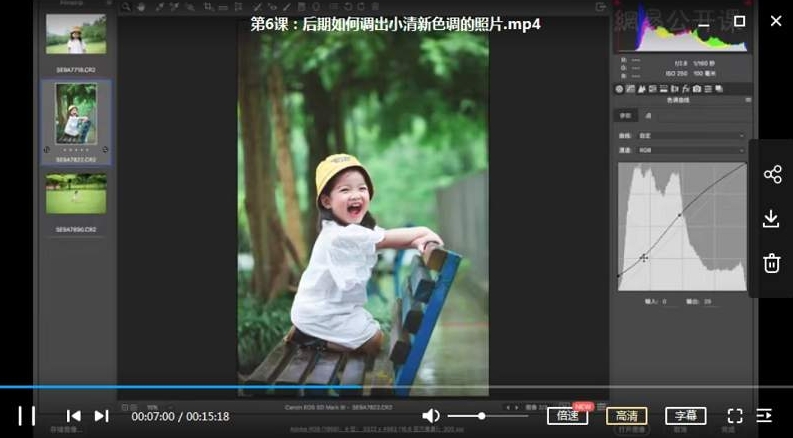Delete the video with the trash icon

[x=771, y=264]
